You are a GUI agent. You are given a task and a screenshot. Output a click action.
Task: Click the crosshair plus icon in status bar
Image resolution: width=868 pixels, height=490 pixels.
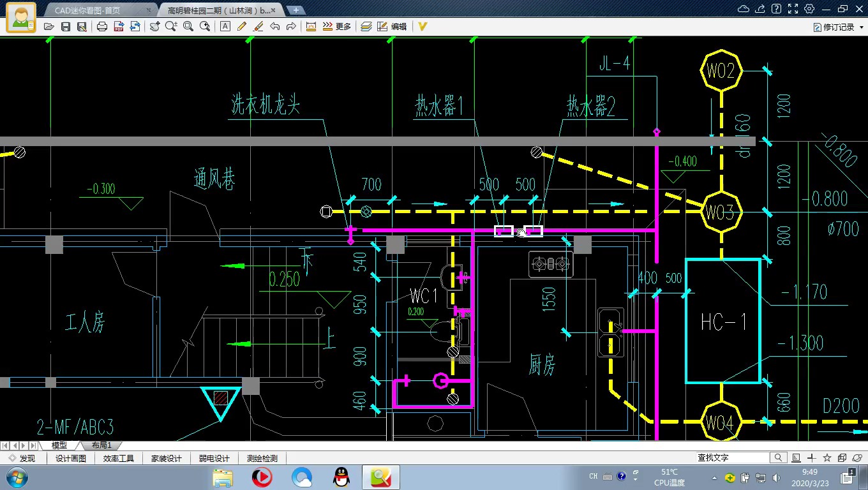pyautogui.click(x=812, y=457)
